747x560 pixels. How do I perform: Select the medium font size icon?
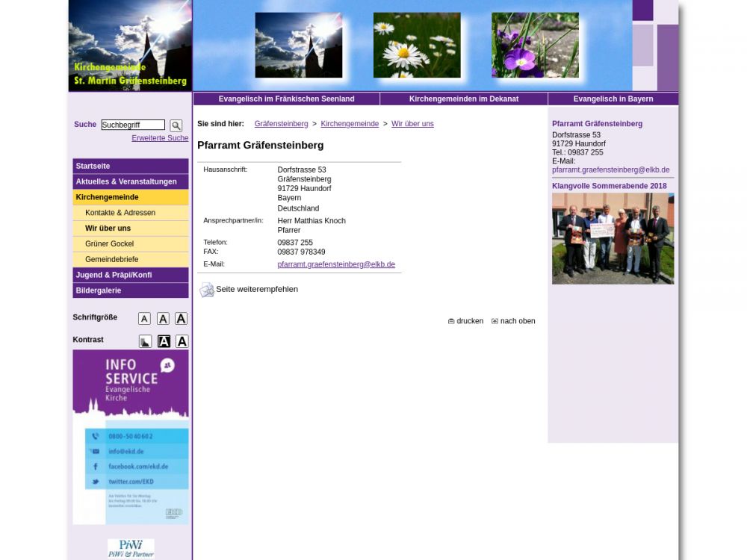pos(163,319)
